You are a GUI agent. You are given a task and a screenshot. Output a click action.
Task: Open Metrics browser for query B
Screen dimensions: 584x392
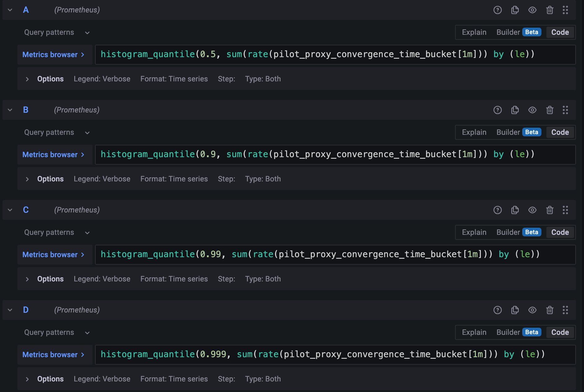(55, 155)
